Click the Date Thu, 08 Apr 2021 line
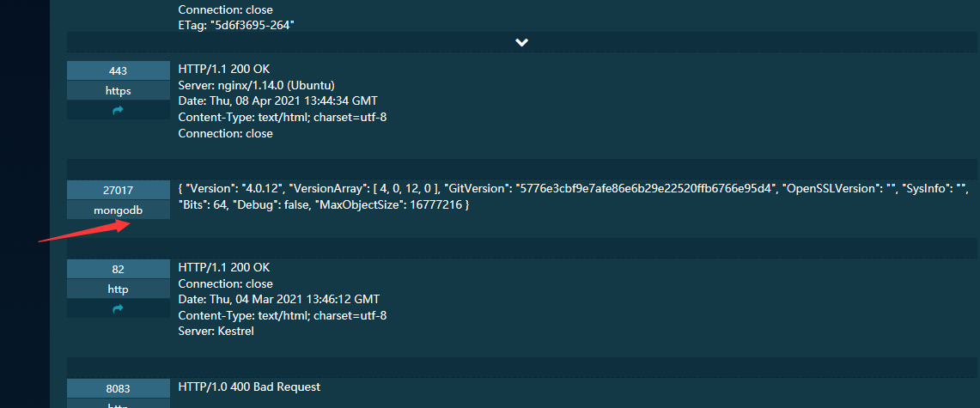Viewport: 980px width, 408px height. click(x=277, y=100)
